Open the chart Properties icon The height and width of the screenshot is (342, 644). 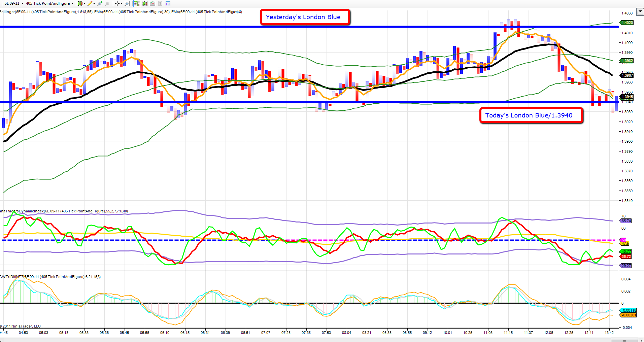click(x=168, y=3)
